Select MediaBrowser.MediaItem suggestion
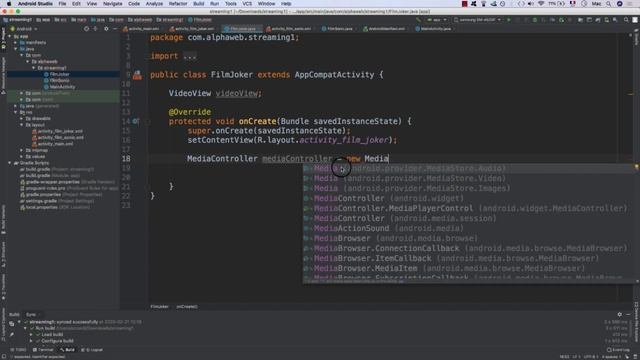The image size is (640, 360). [469, 269]
